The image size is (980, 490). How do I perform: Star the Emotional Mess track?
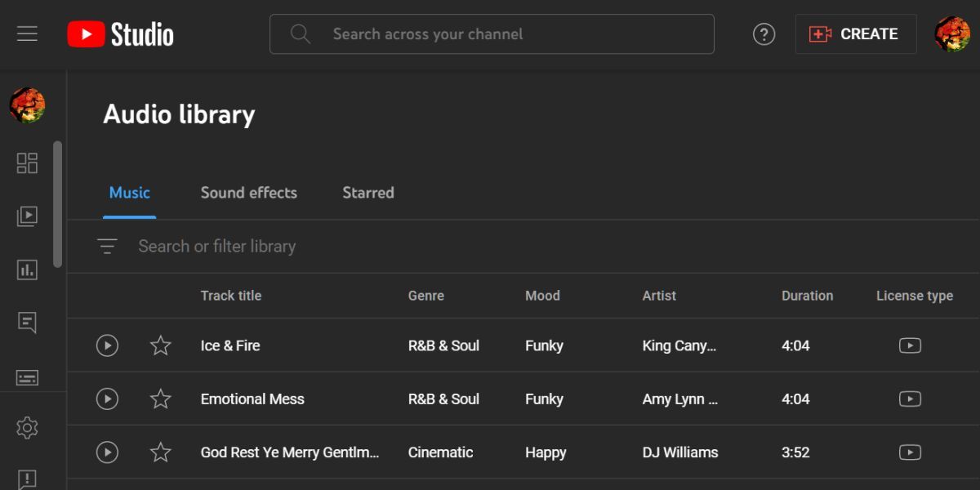pyautogui.click(x=161, y=399)
